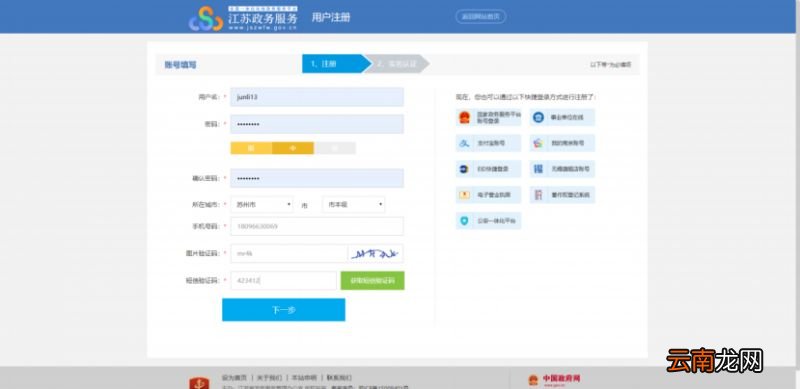Click the electronic business license icon

[464, 194]
